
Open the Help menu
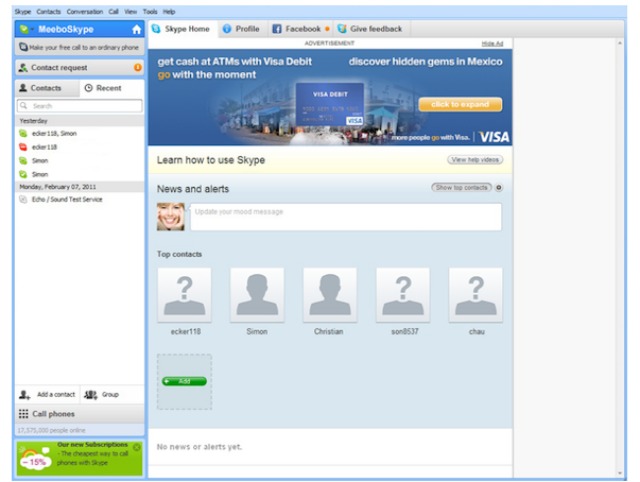click(169, 12)
